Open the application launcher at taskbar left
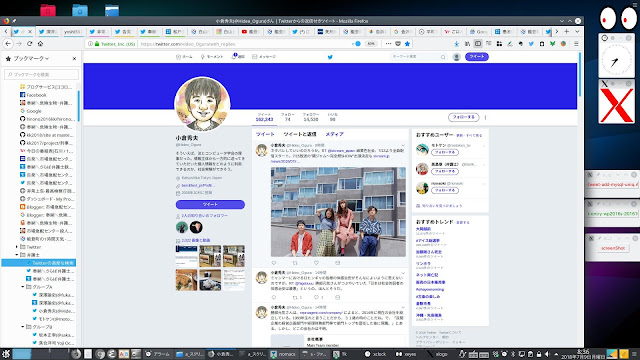 6,354
